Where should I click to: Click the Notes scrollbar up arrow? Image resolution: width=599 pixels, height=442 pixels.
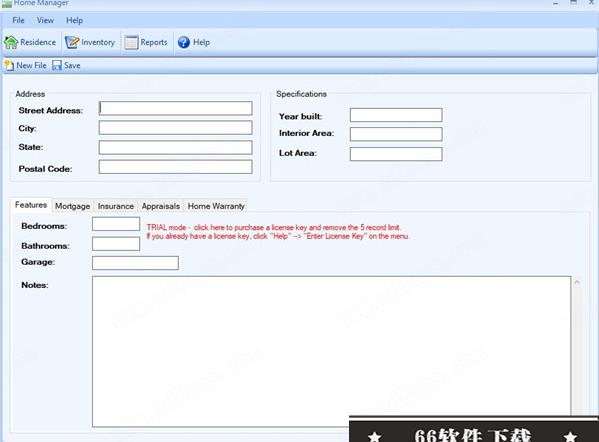pyautogui.click(x=577, y=282)
